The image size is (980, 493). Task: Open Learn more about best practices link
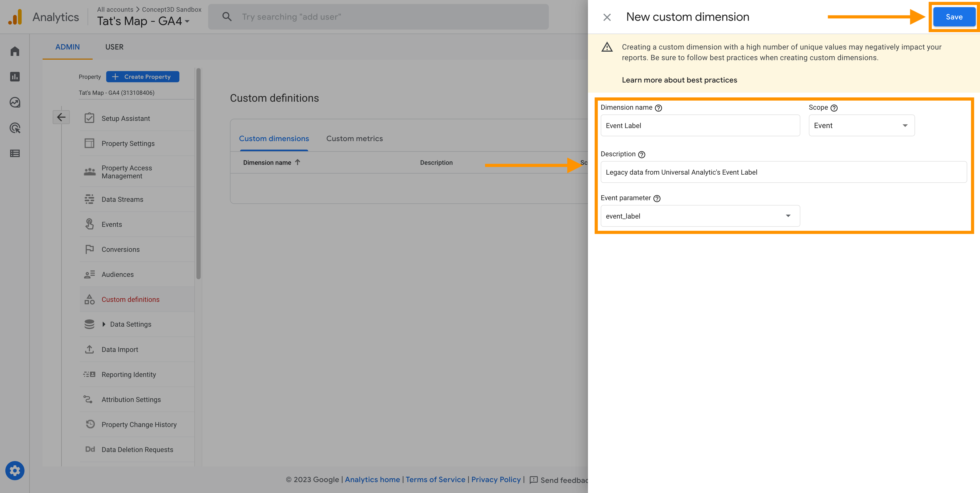pos(680,80)
